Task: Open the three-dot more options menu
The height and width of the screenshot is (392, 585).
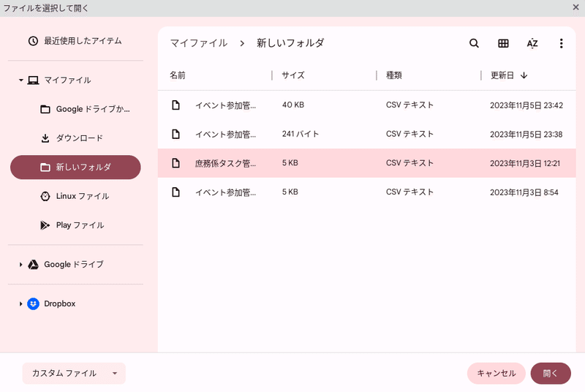Action: pyautogui.click(x=561, y=43)
